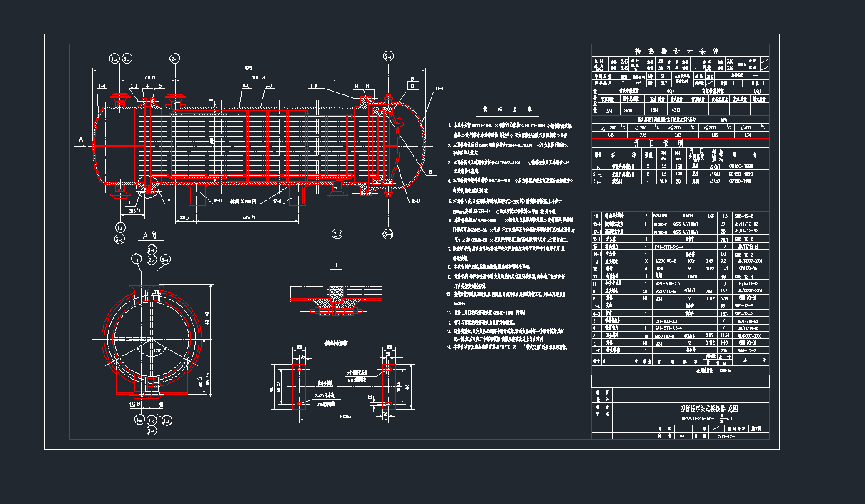Select the 换热器设计条件 table header
Image resolution: width=865 pixels, height=504 pixels.
[x=676, y=51]
